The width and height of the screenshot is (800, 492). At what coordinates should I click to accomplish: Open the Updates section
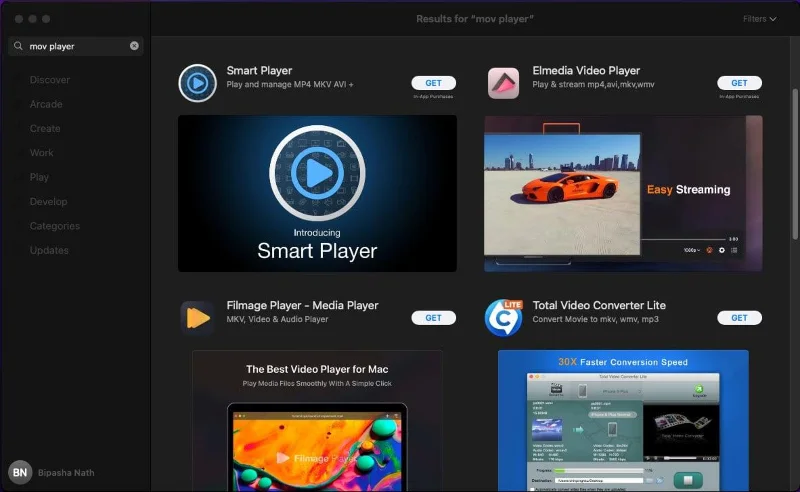click(49, 250)
